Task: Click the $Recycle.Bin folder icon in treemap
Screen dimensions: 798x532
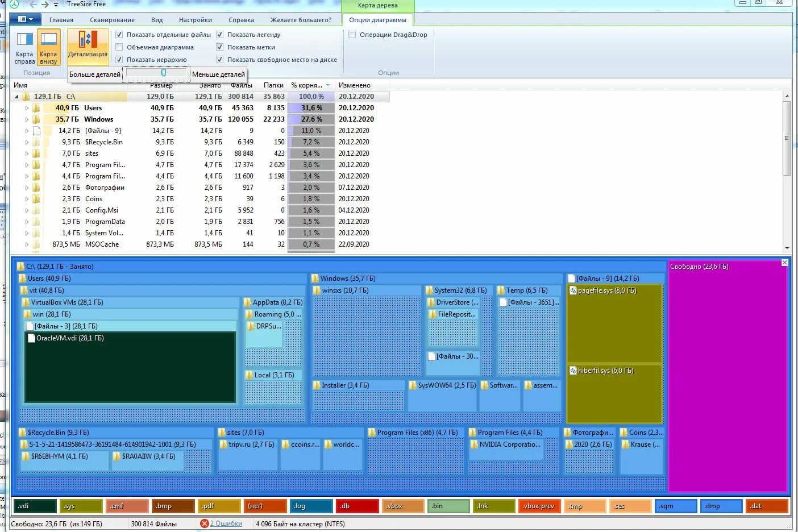Action: coord(22,433)
